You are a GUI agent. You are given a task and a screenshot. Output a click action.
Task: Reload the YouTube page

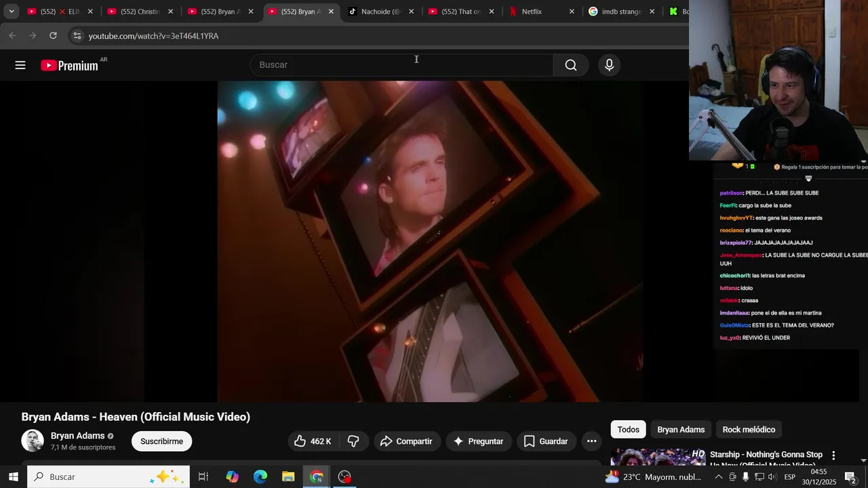tap(53, 36)
